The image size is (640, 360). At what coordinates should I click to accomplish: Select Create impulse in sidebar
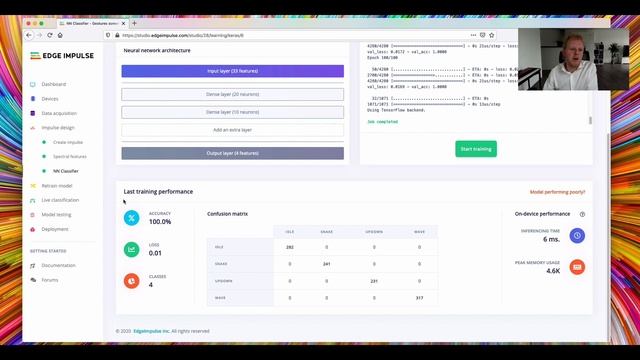coord(68,142)
